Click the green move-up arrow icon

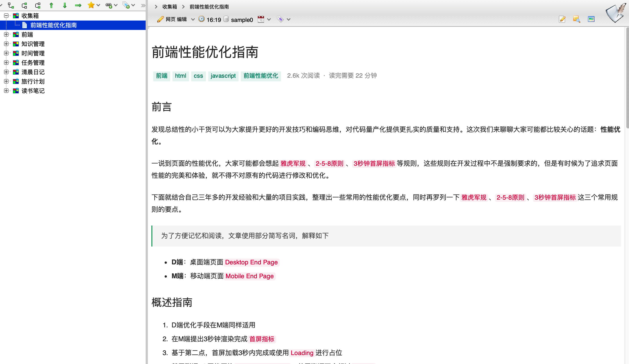pos(51,5)
